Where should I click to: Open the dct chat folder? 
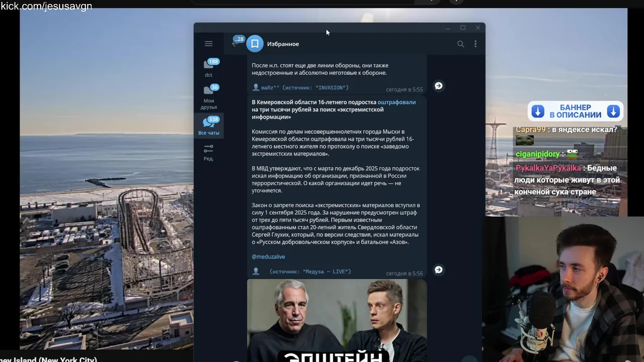(209, 67)
